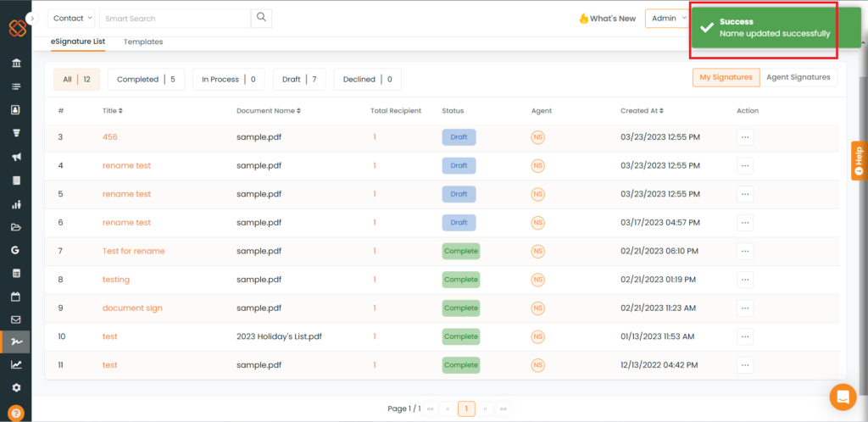Open the "Test for rename" document link
This screenshot has width=868, height=422.
click(133, 251)
